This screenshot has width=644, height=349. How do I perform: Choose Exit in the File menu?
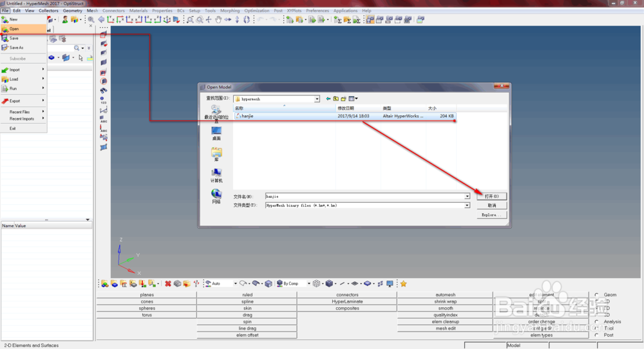point(23,129)
